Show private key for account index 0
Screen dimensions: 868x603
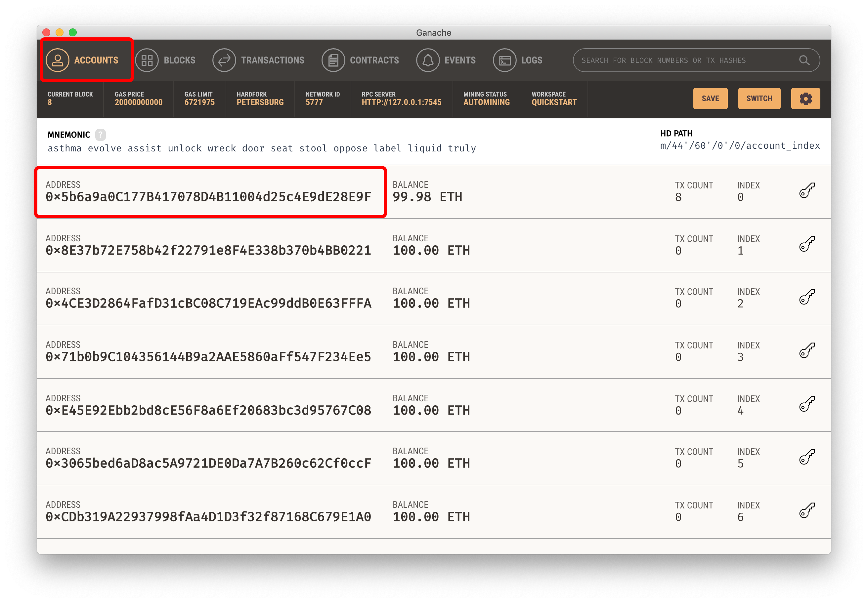[x=806, y=191]
